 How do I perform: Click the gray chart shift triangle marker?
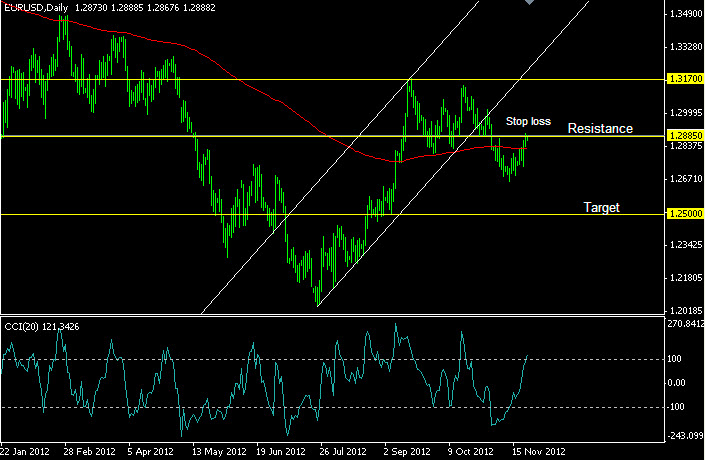pyautogui.click(x=530, y=2)
